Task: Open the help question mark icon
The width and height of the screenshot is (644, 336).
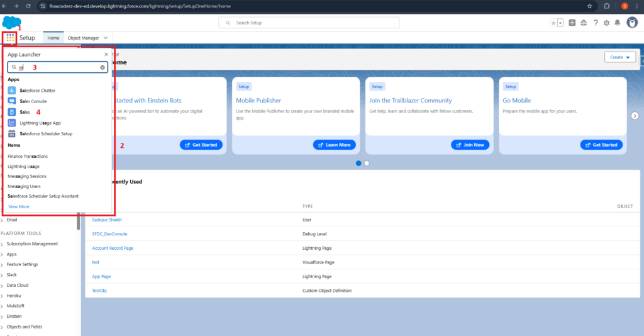Action: click(595, 23)
